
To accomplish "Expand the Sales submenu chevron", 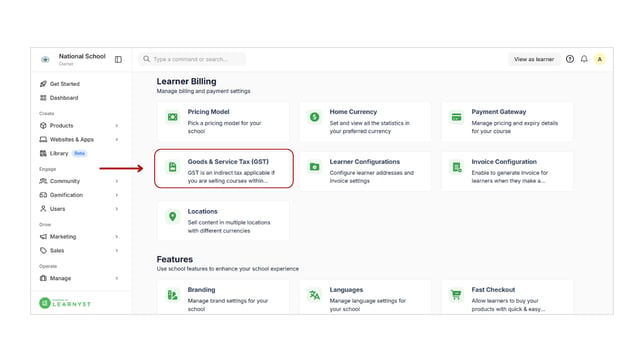I will [x=117, y=250].
